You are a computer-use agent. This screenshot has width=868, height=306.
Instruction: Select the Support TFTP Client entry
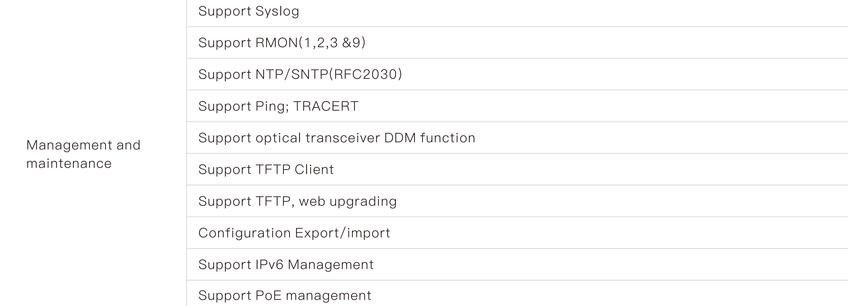point(266,170)
